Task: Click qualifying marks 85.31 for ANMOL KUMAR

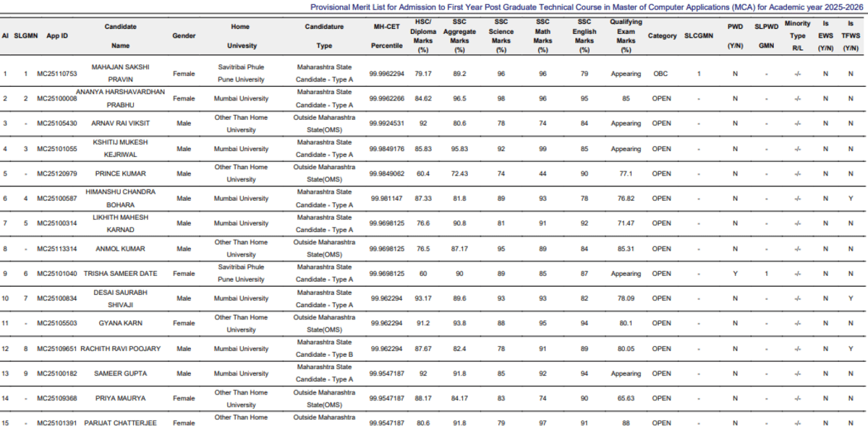Action: click(626, 249)
